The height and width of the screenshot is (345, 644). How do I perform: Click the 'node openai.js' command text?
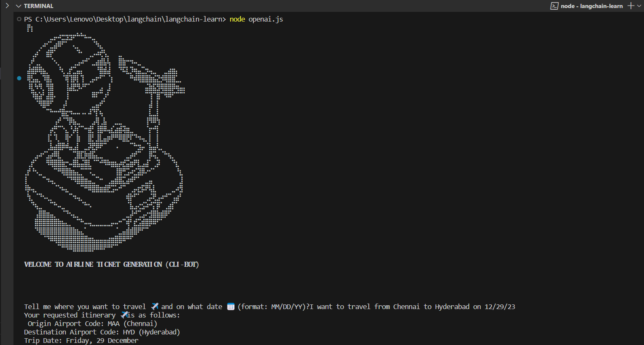click(x=256, y=19)
